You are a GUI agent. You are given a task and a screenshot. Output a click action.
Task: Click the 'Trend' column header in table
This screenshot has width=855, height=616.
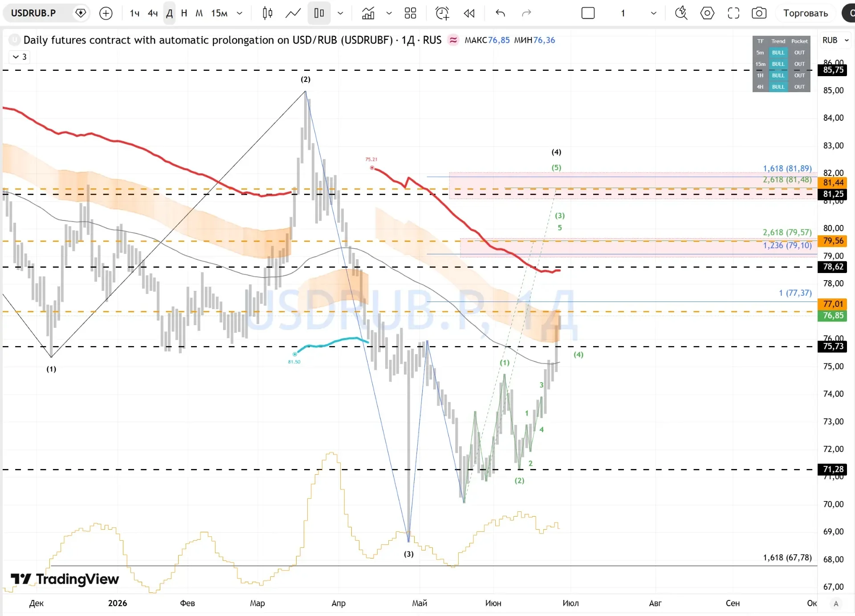778,41
